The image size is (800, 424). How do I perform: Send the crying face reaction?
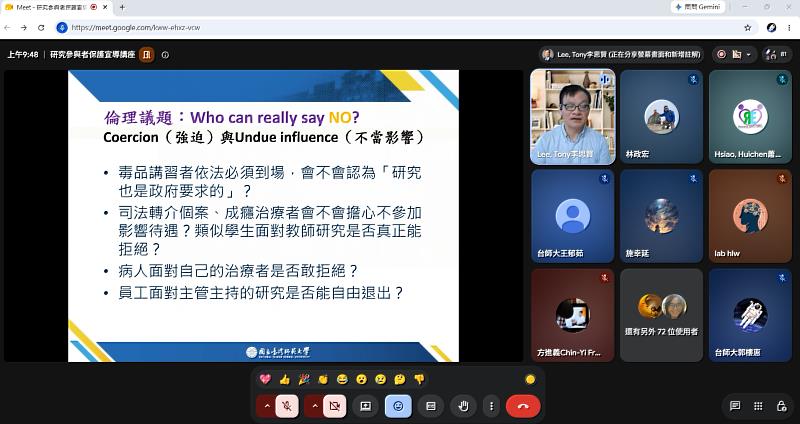pyautogui.click(x=381, y=379)
